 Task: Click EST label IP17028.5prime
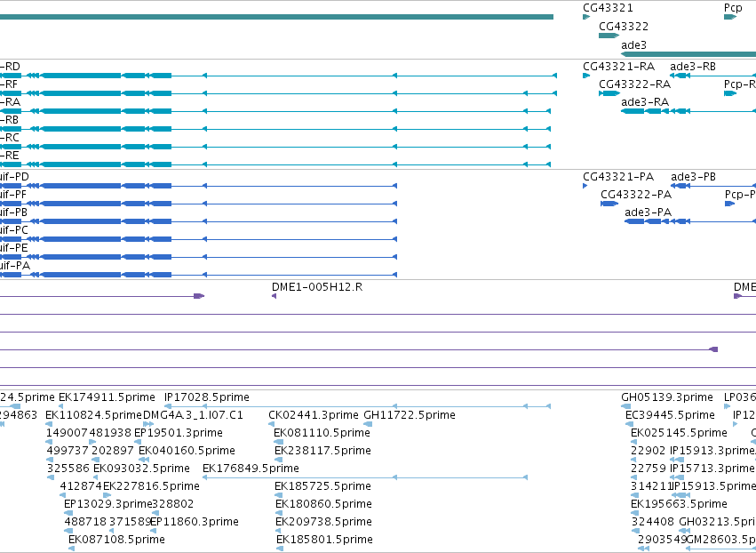tap(207, 397)
